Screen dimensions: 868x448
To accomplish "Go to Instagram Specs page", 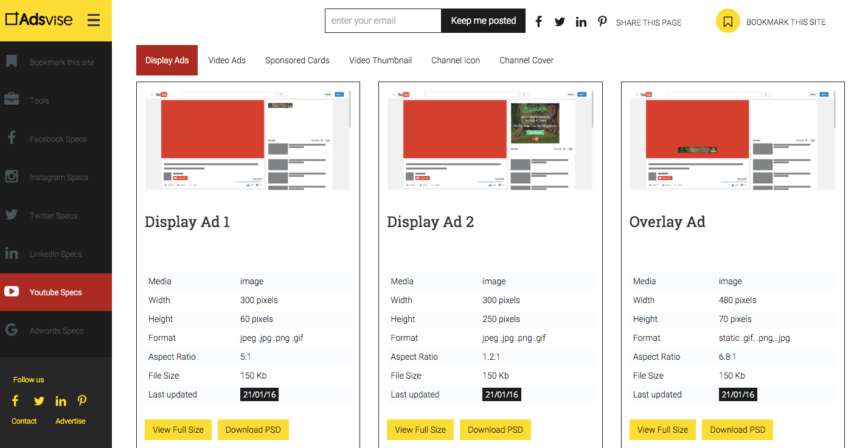I will [x=56, y=177].
